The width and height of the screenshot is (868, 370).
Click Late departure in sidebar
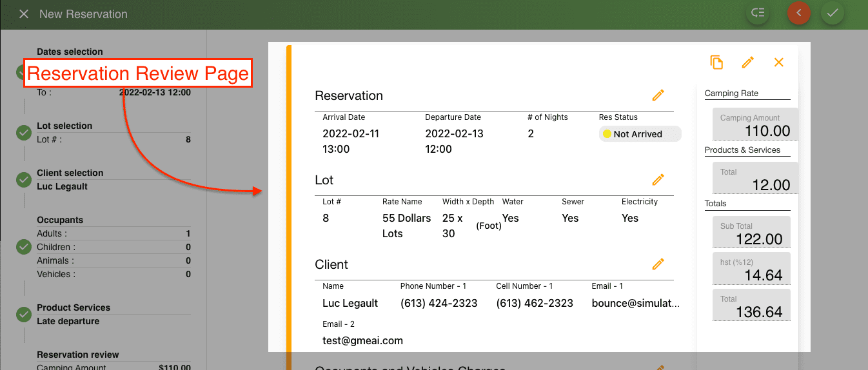(68, 321)
